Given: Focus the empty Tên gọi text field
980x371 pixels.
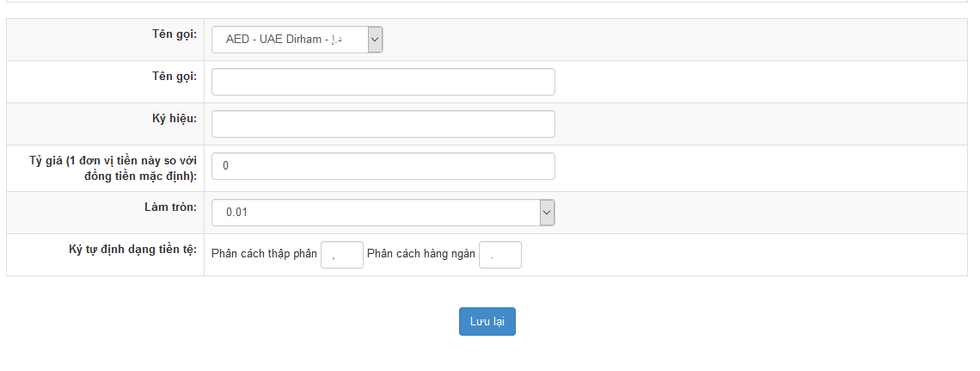Looking at the screenshot, I should click(383, 82).
